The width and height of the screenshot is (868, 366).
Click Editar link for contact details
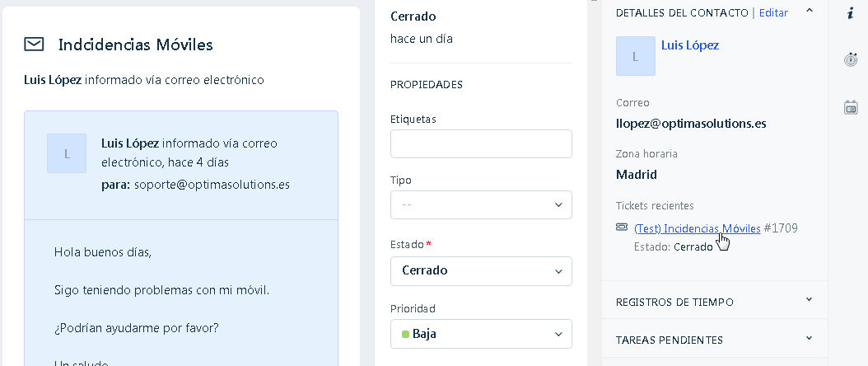pos(773,12)
